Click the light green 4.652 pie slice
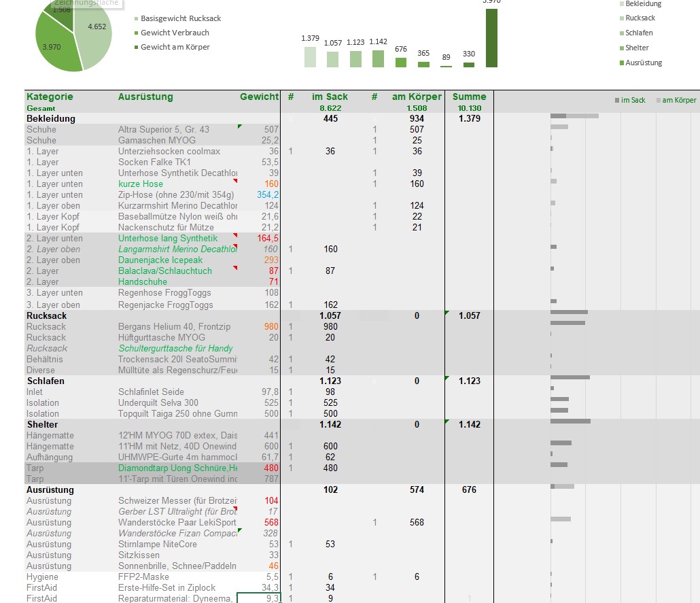The height and width of the screenshot is (603, 700). coord(94,34)
